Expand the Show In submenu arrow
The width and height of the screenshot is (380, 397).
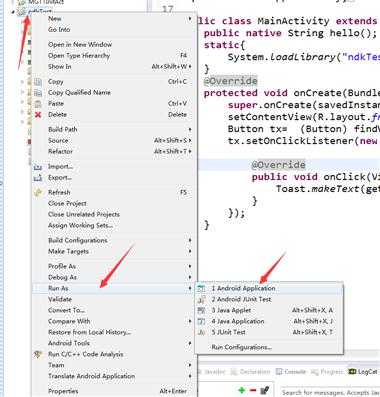190,67
